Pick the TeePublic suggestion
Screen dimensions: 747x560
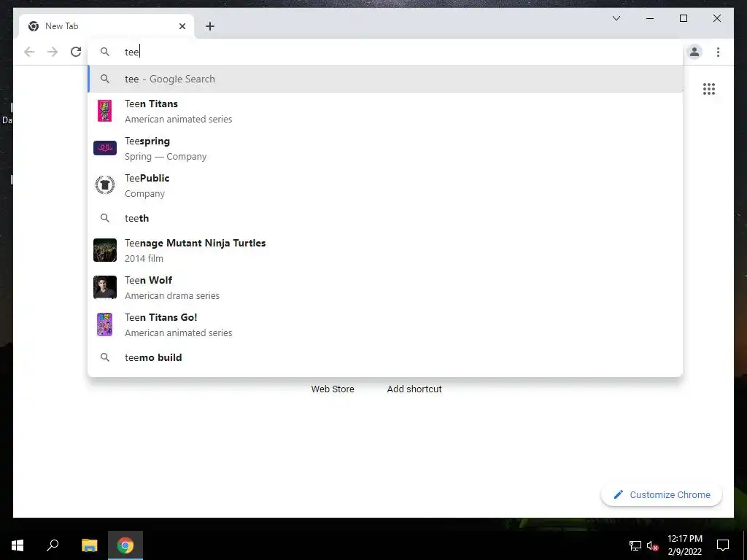(x=385, y=185)
